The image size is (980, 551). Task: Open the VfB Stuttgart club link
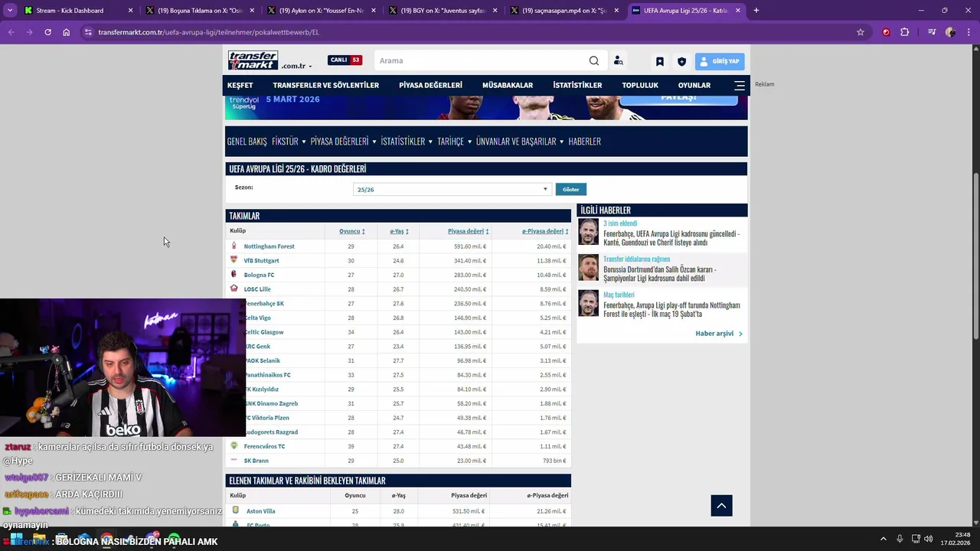[261, 260]
